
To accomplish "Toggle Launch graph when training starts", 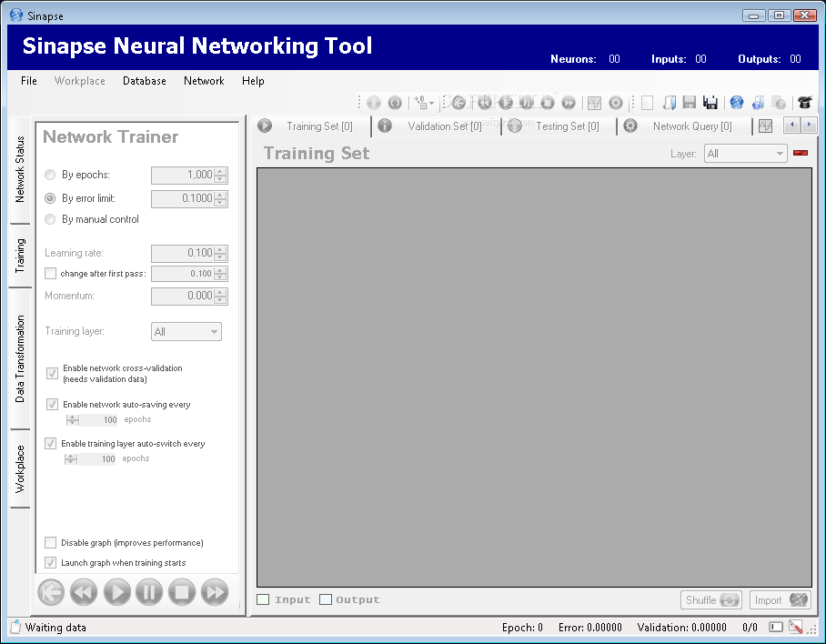I will click(51, 562).
